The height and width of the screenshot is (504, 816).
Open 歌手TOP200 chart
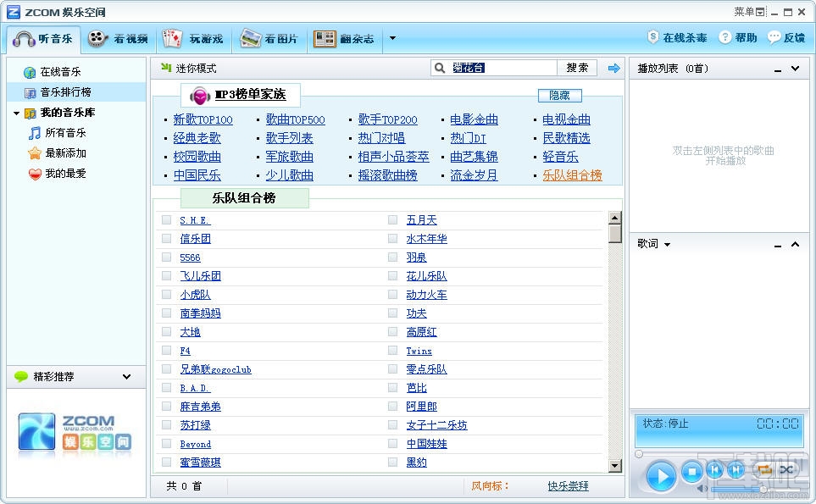click(x=388, y=119)
